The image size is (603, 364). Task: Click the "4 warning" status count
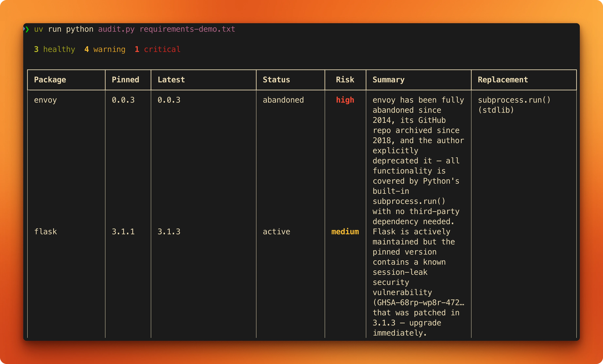(x=105, y=49)
